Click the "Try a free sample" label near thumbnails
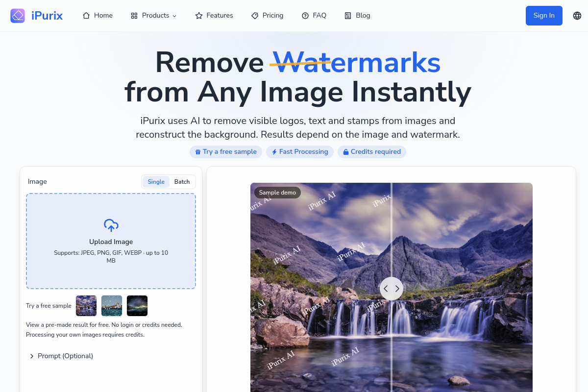 [x=49, y=306]
